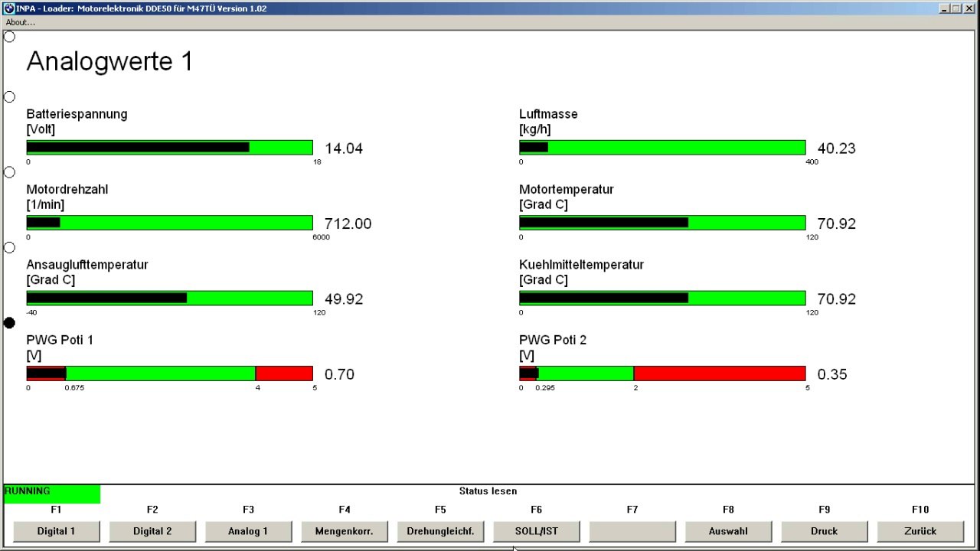Screen dimensions: 980x551
Task: Click the battery voltage value 14.04
Action: (344, 148)
